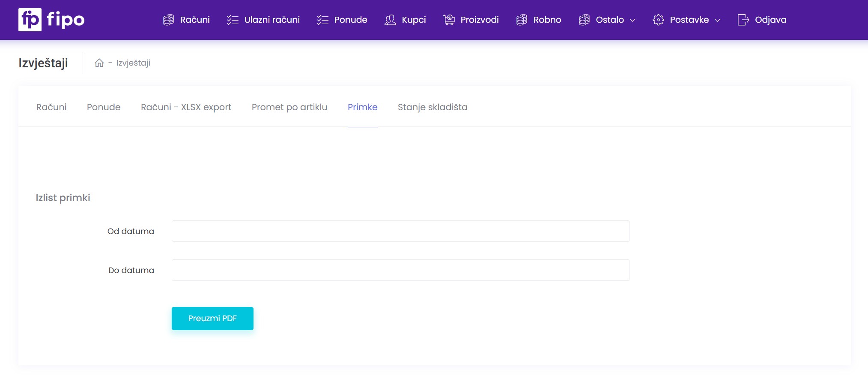Screen dimensions: 868x376
Task: Open Ponude in the top navigation
Action: click(350, 20)
